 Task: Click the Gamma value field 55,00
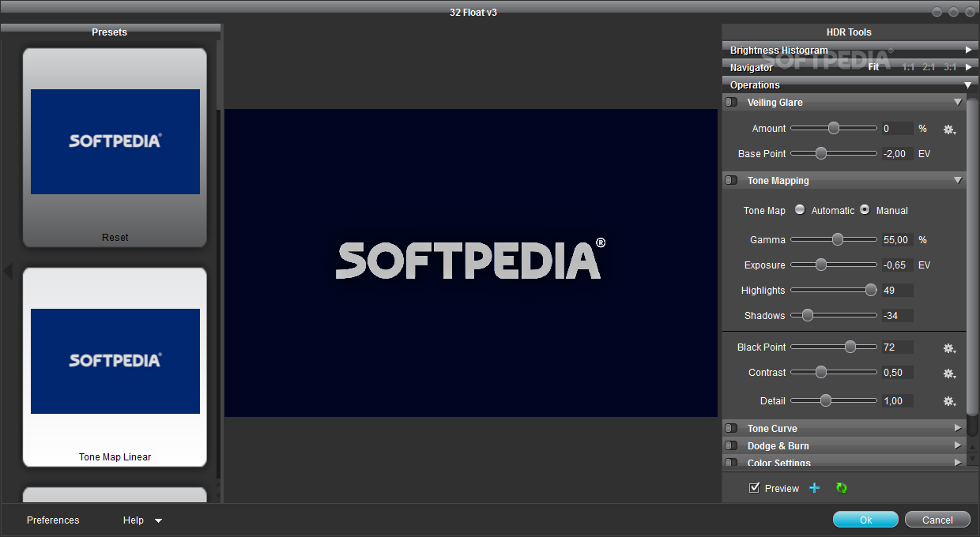898,240
